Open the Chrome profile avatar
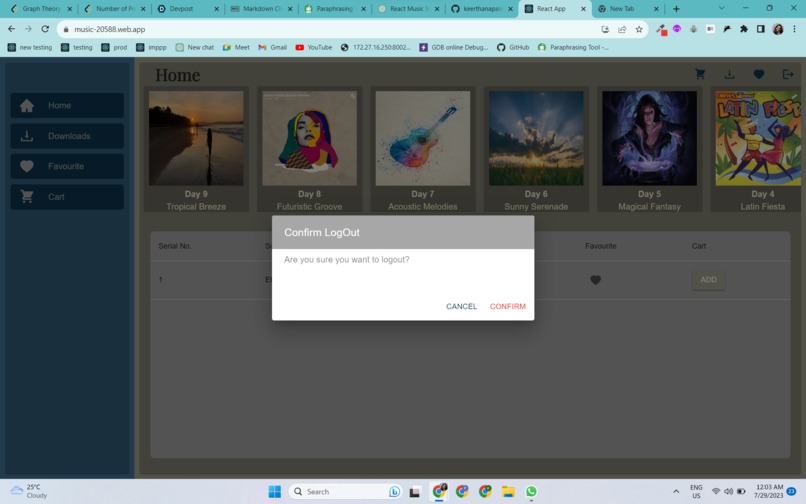 778,29
